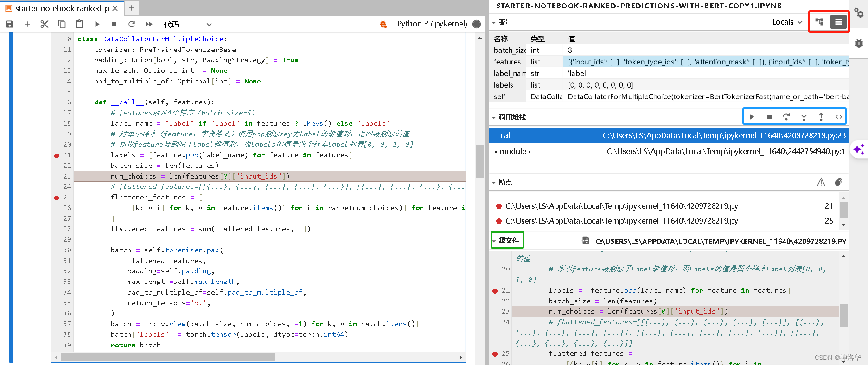Select the __call__ stack frame
The height and width of the screenshot is (365, 868).
click(x=669, y=135)
